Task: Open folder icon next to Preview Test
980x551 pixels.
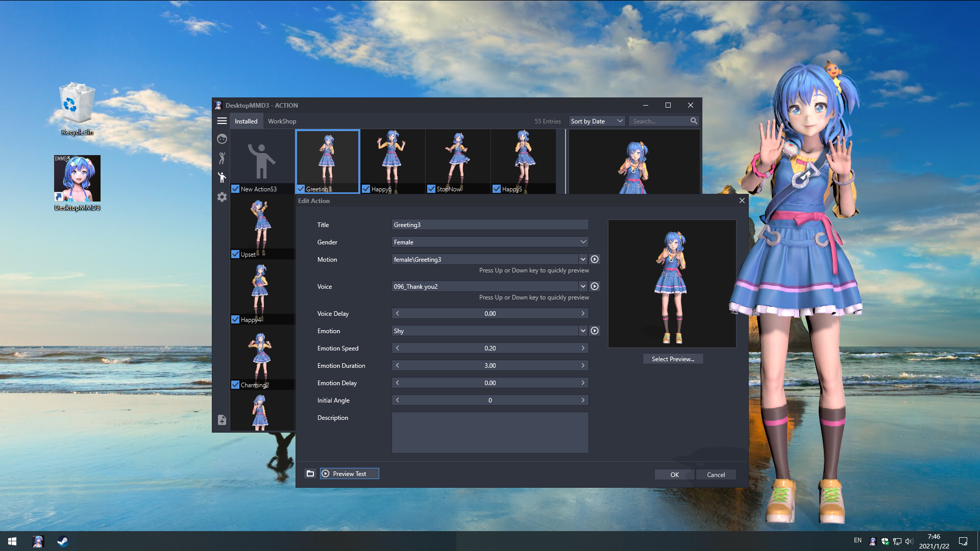Action: coord(310,473)
